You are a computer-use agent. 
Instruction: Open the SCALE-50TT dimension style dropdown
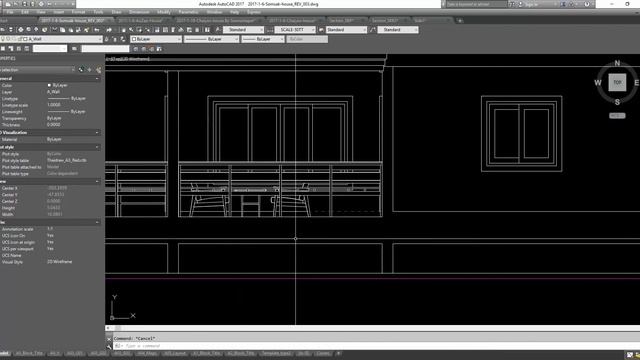[x=313, y=30]
